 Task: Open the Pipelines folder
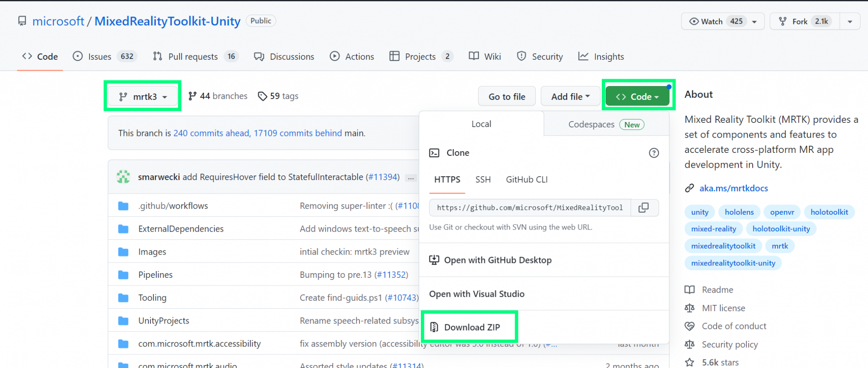click(x=155, y=275)
